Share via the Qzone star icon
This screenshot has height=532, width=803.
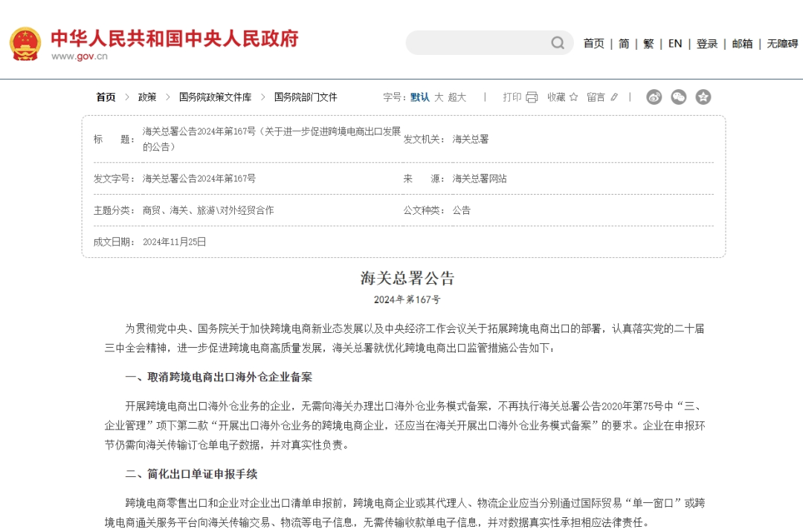point(703,97)
